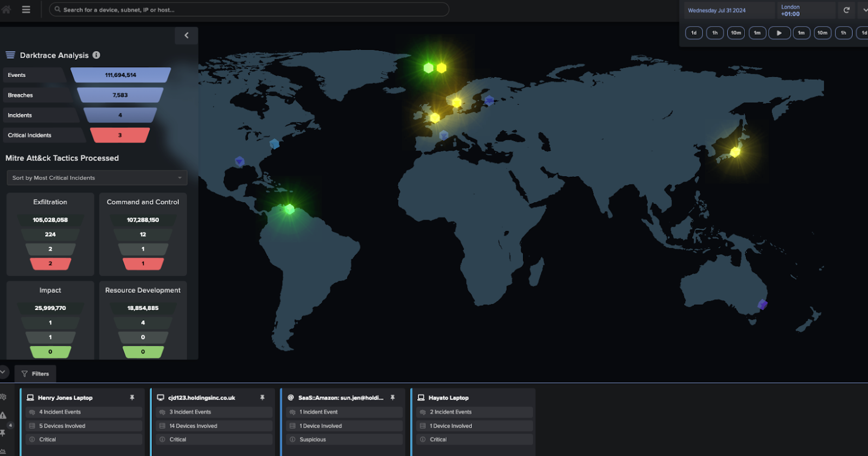
Task: Click the @ icon on SaaS::Amazon card
Action: pos(291,397)
